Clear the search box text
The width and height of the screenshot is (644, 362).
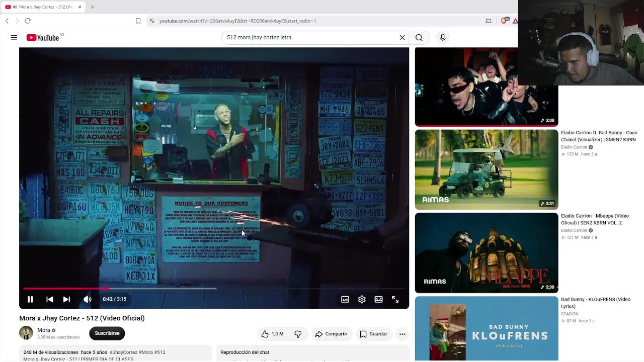point(402,37)
